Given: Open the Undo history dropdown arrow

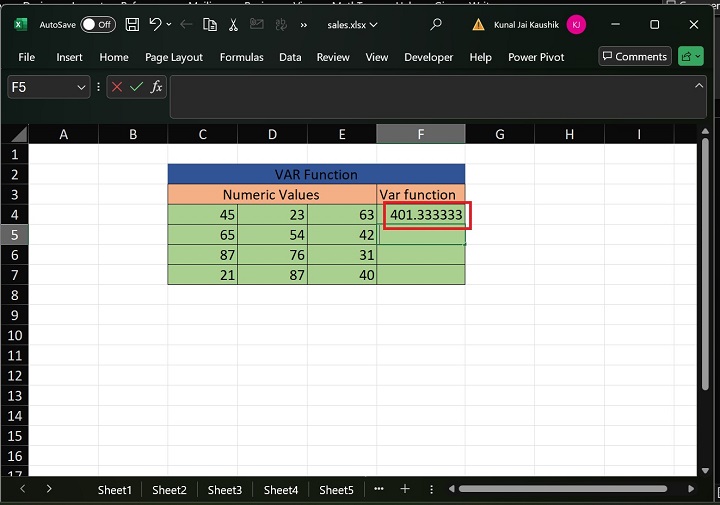Looking at the screenshot, I should click(169, 24).
